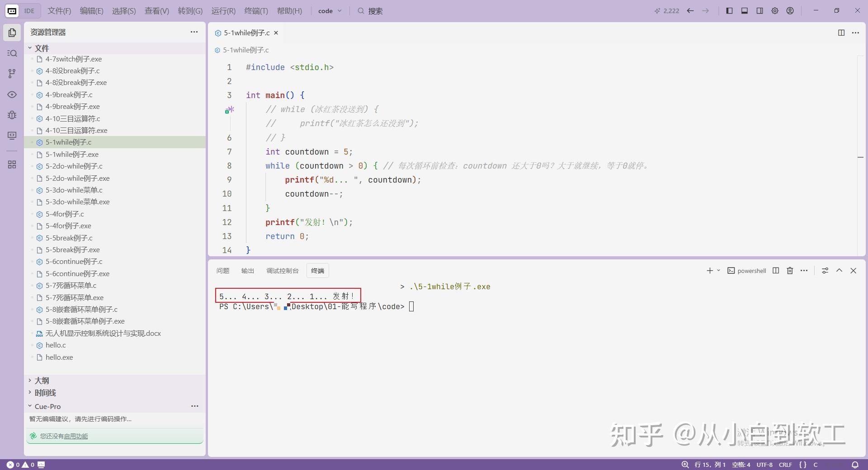The width and height of the screenshot is (868, 470).
Task: Add a new terminal with the plus icon
Action: [710, 271]
